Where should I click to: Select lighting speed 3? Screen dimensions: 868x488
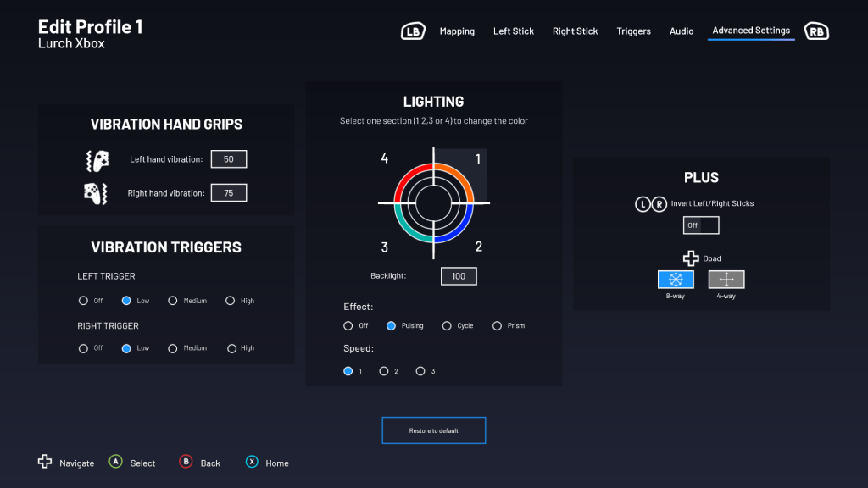pyautogui.click(x=420, y=371)
